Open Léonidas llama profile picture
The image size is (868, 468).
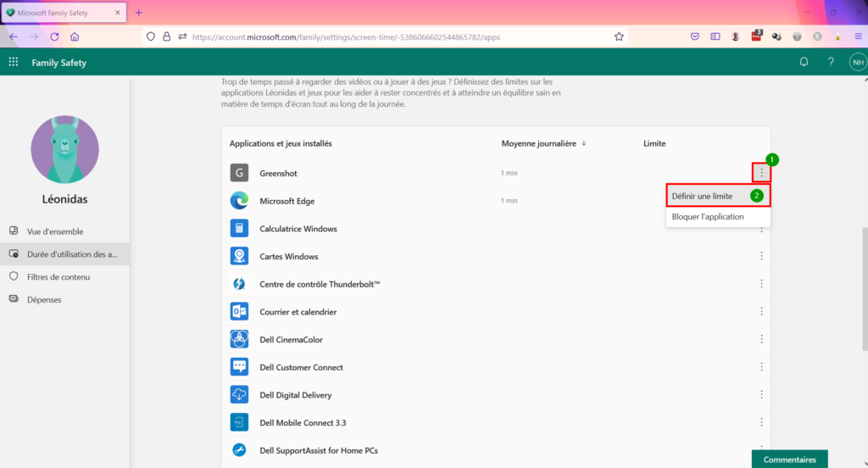point(64,149)
